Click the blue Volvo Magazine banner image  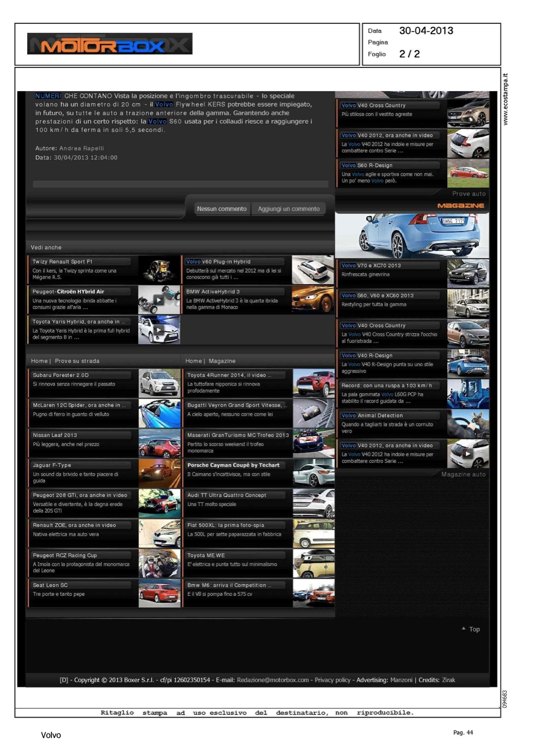(411, 235)
